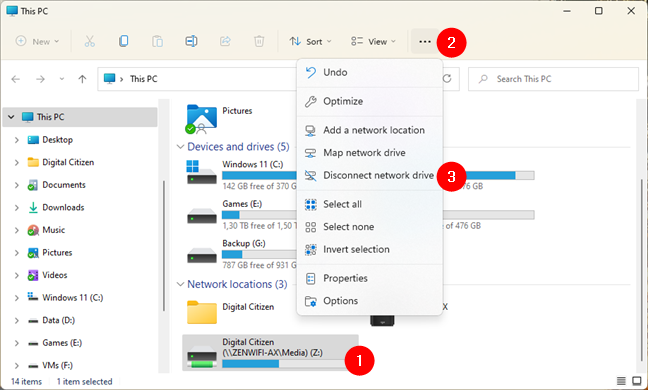Click the refresh icon beside address bar
This screenshot has width=648, height=390.
(x=447, y=78)
